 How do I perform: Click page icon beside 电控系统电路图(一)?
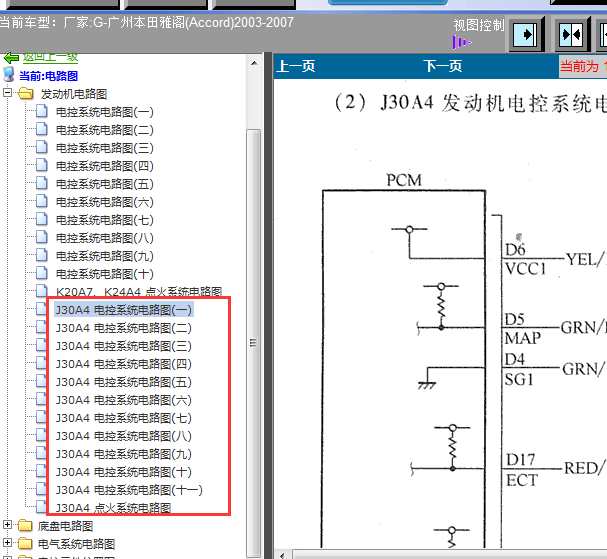coord(41,111)
